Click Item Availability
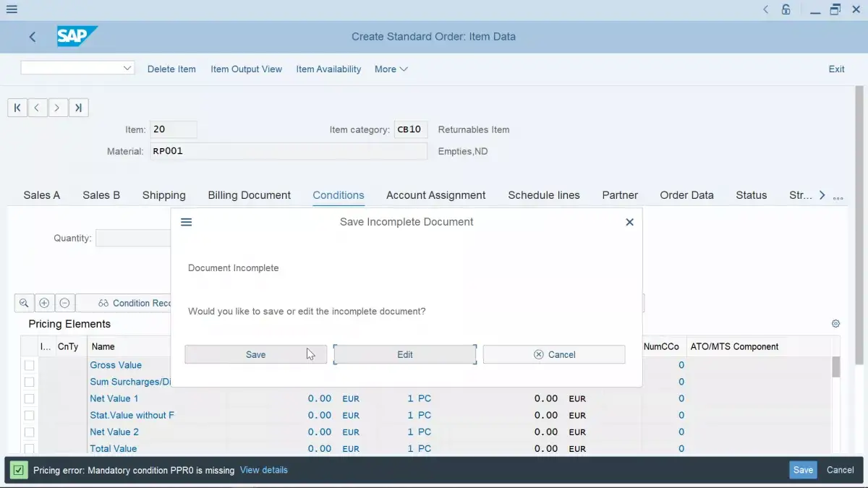Viewport: 868px width, 488px height. pyautogui.click(x=328, y=69)
